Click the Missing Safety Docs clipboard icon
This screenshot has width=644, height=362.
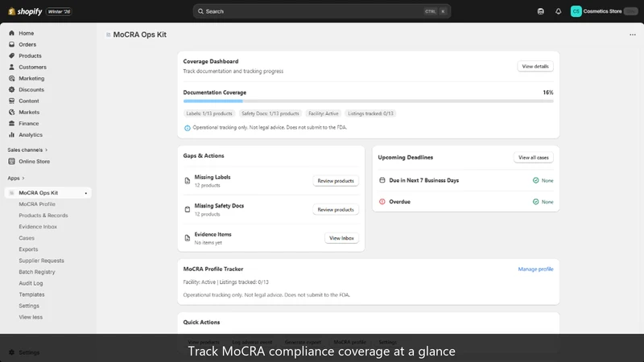[188, 209]
